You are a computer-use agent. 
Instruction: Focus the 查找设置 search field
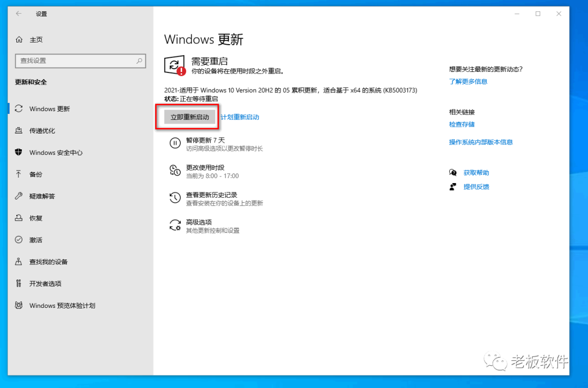click(80, 60)
